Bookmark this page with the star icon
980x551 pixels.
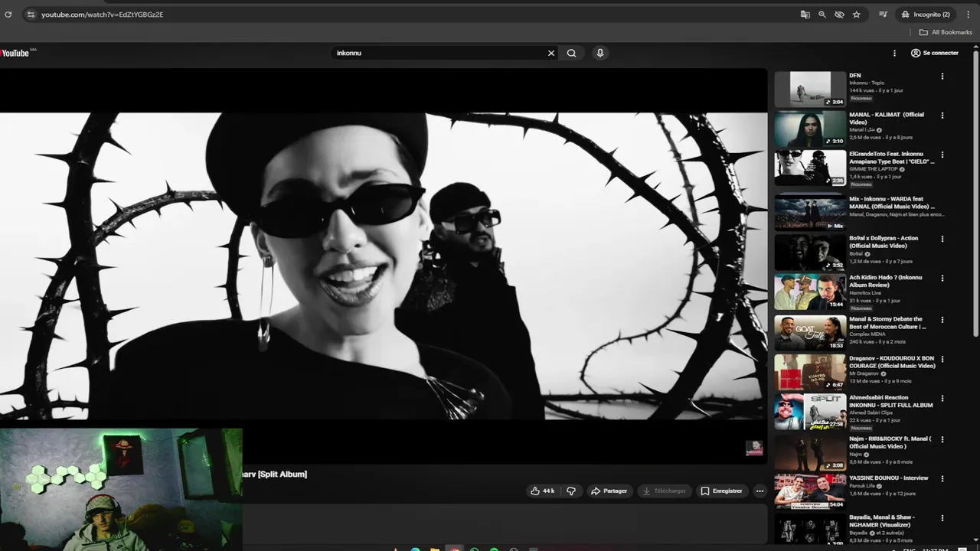click(857, 15)
